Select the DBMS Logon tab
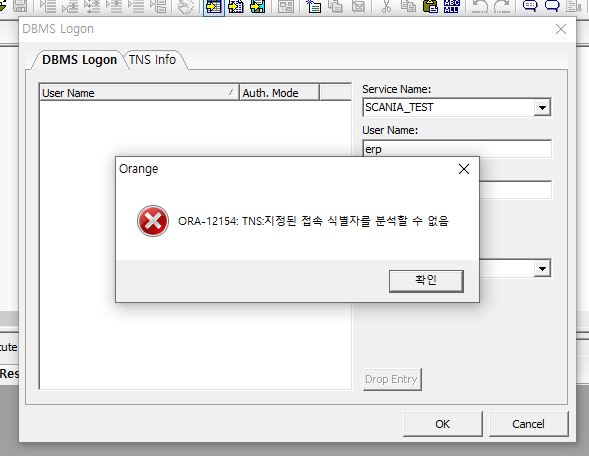The width and height of the screenshot is (589, 456). point(79,60)
